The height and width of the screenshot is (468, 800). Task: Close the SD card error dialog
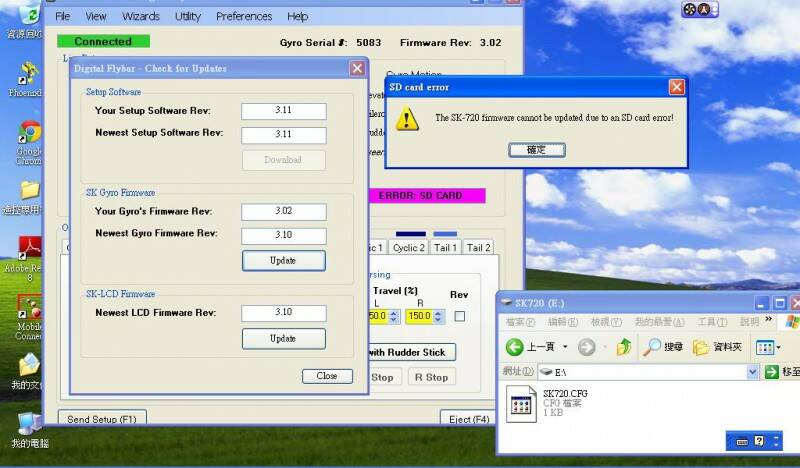tap(677, 87)
